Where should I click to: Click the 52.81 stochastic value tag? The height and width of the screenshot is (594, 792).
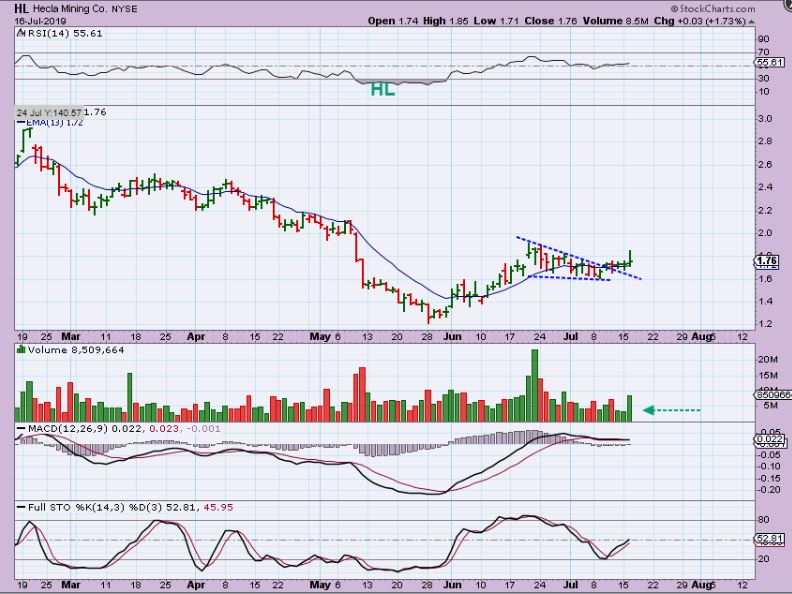click(767, 539)
